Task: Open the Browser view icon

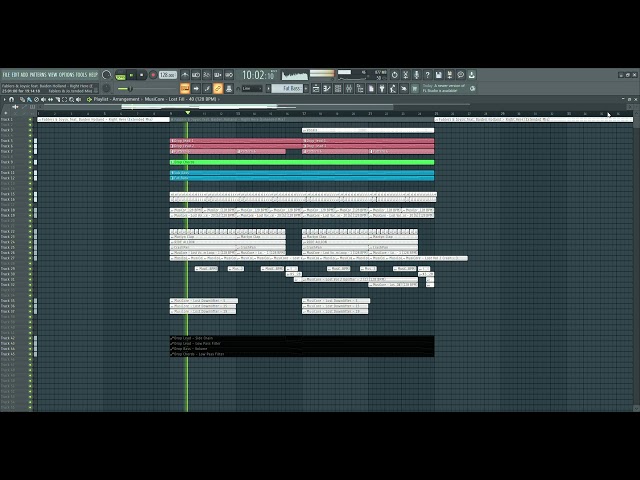Action: click(x=360, y=89)
